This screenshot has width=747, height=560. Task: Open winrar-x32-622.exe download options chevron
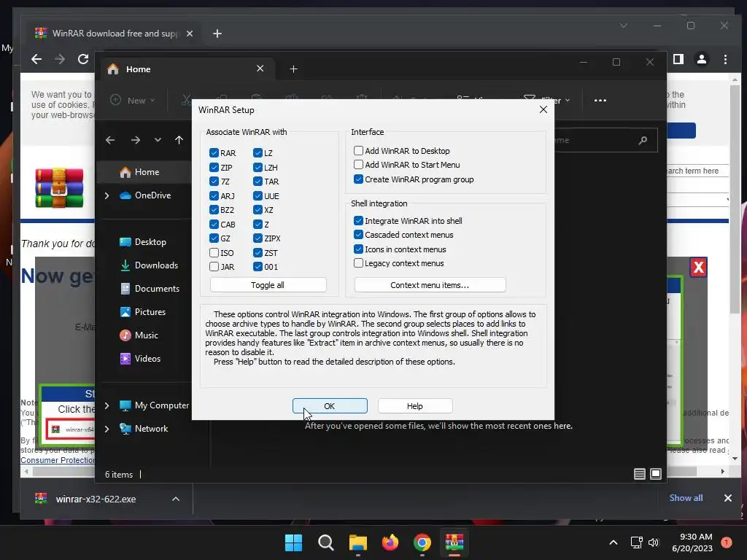(176, 499)
